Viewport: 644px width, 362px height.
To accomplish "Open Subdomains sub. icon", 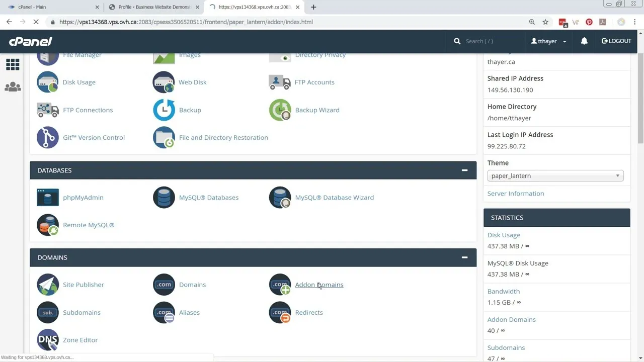I will (x=48, y=312).
